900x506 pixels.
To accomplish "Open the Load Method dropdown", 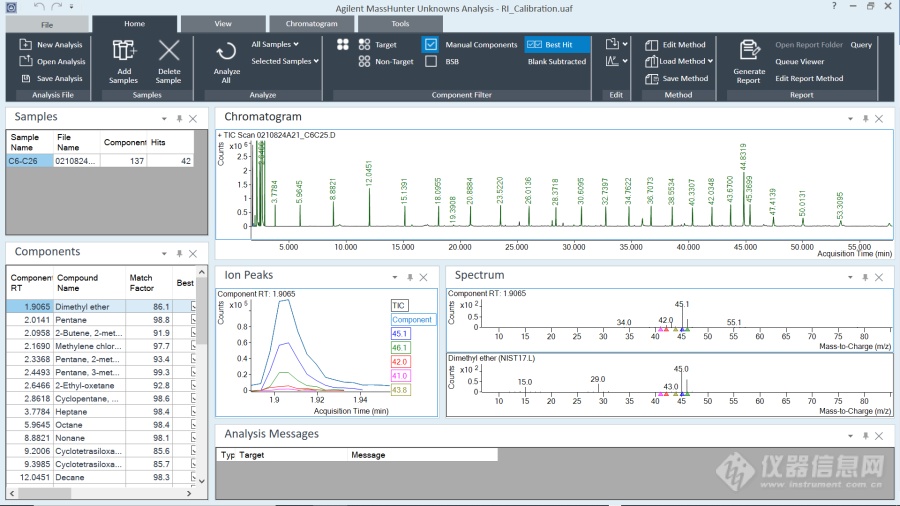I will [x=710, y=61].
